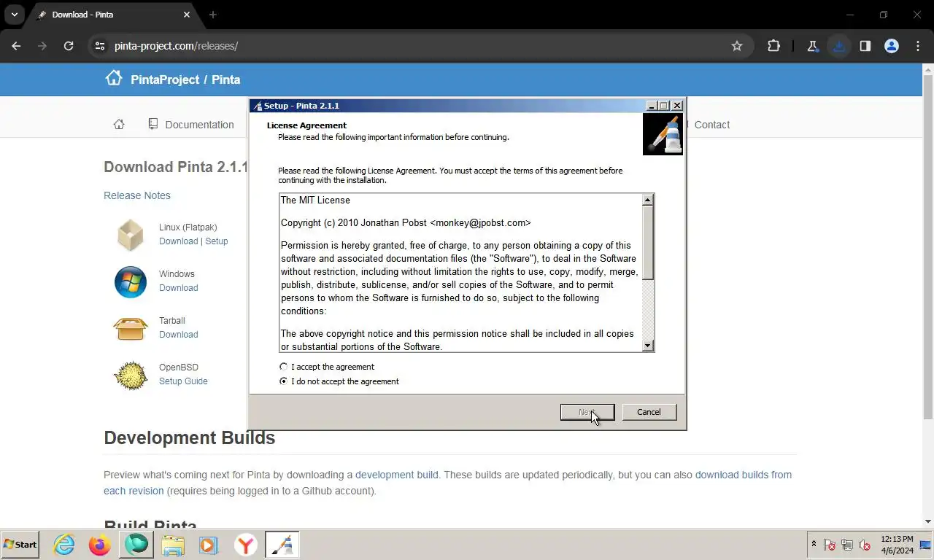Image resolution: width=934 pixels, height=560 pixels.
Task: Click the Next button in setup dialog
Action: pos(587,412)
